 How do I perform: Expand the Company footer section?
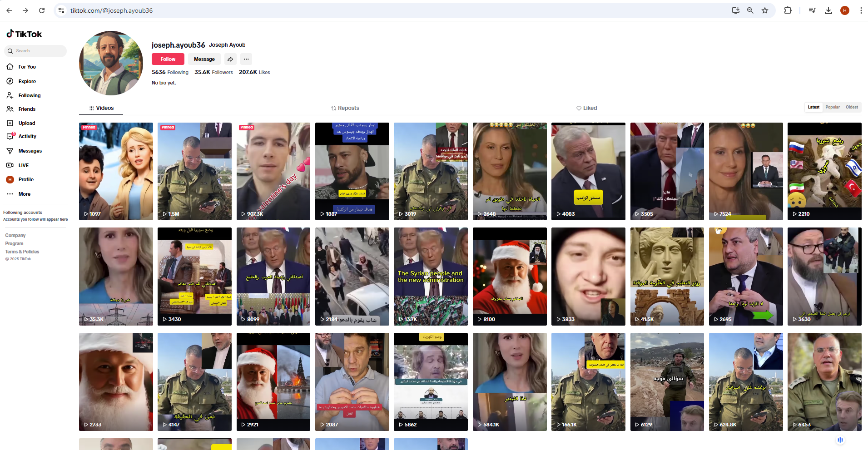(x=15, y=235)
